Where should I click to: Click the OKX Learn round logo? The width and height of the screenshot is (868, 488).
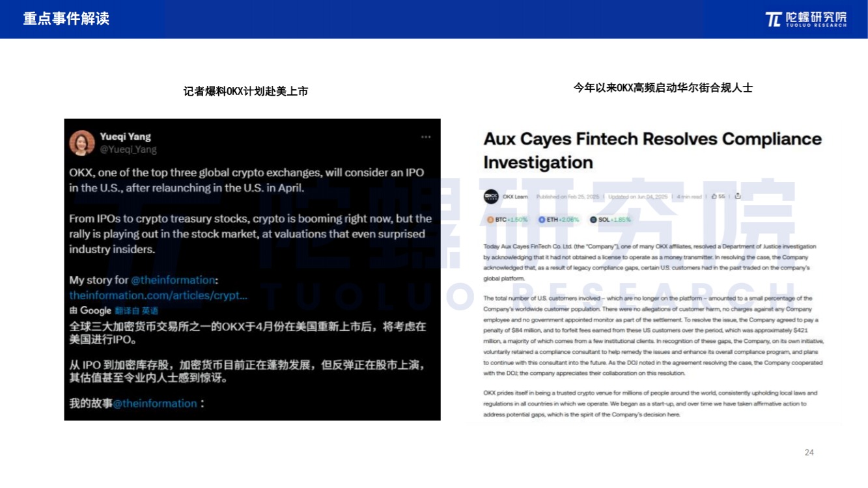(491, 196)
